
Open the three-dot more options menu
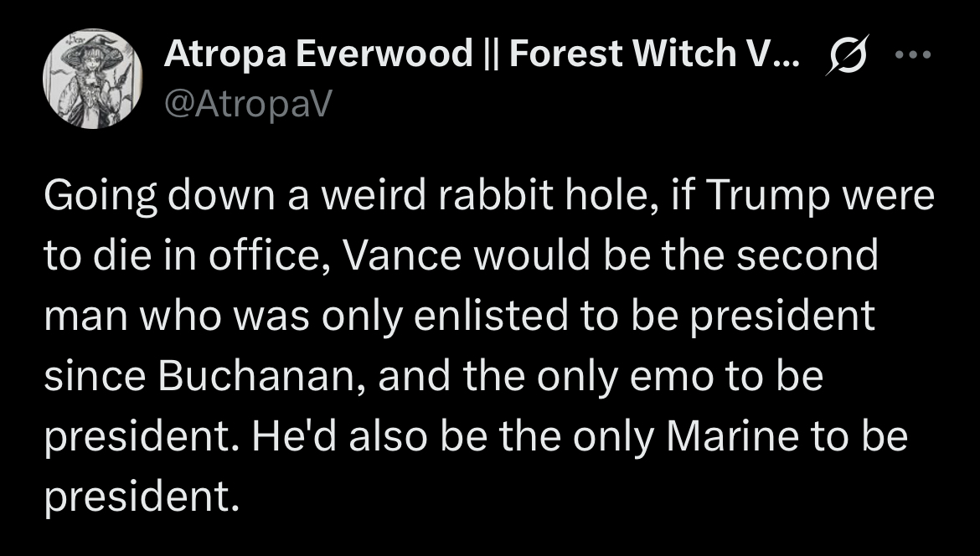[913, 55]
